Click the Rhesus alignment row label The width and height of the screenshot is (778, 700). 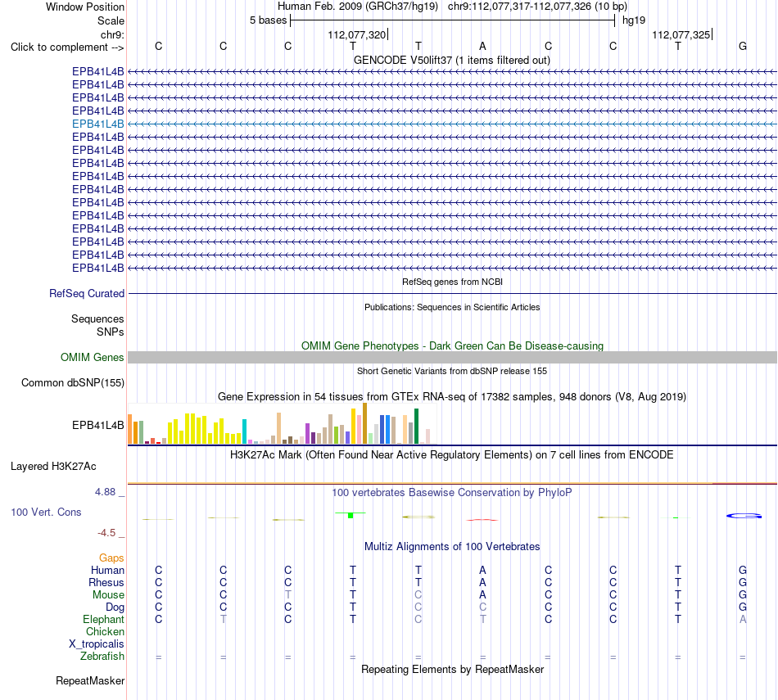pos(106,582)
